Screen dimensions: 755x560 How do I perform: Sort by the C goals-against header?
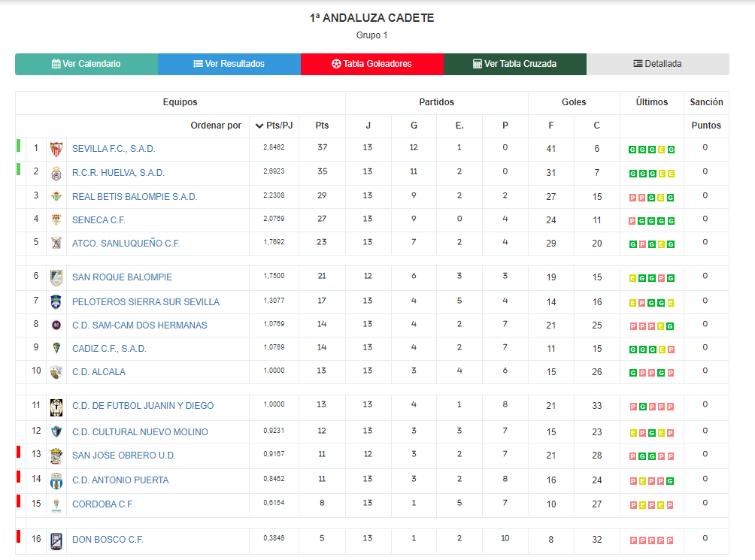[x=596, y=126]
